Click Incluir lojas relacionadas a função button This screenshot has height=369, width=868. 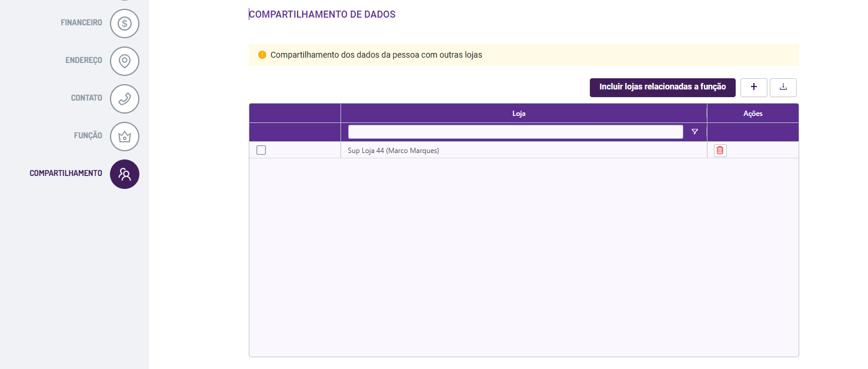(x=663, y=87)
